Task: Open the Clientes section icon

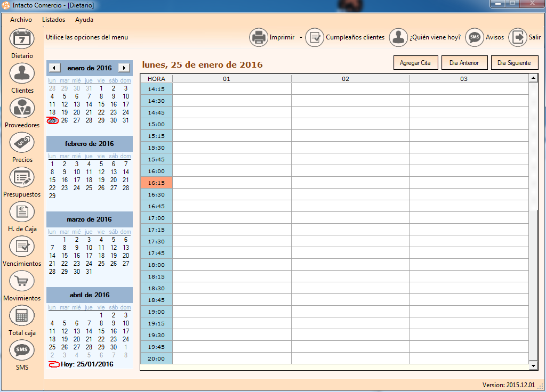Action: [22, 73]
